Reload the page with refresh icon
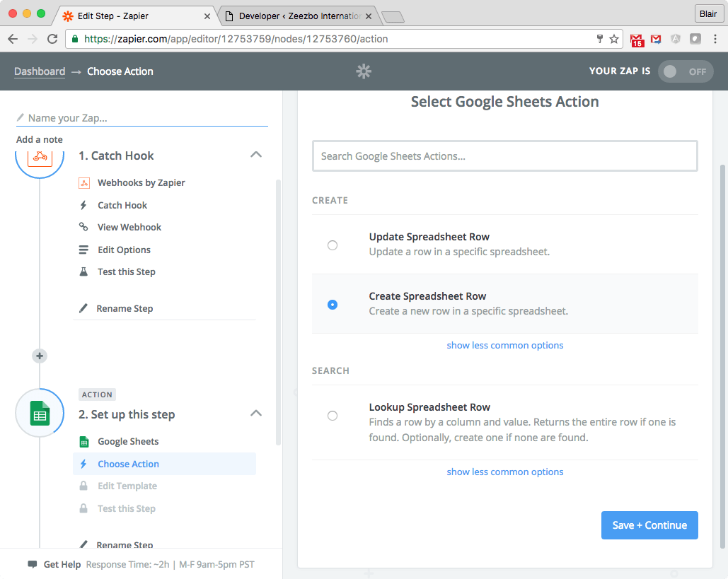 pyautogui.click(x=52, y=39)
